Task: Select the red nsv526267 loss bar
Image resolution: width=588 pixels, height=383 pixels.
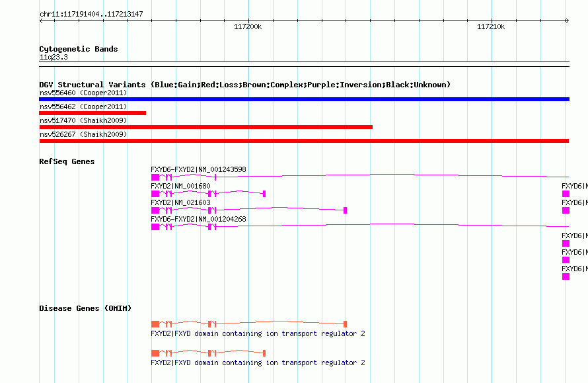Action: point(304,141)
